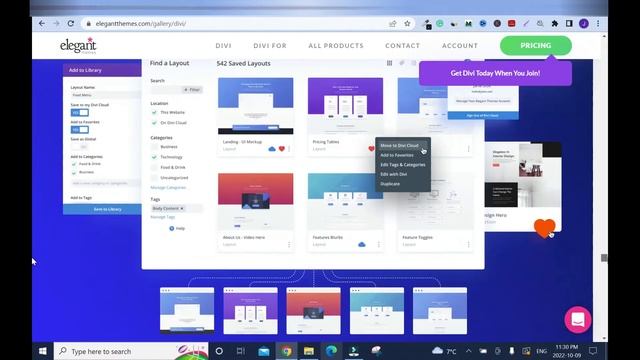Check Uncategorized category filter

click(154, 178)
